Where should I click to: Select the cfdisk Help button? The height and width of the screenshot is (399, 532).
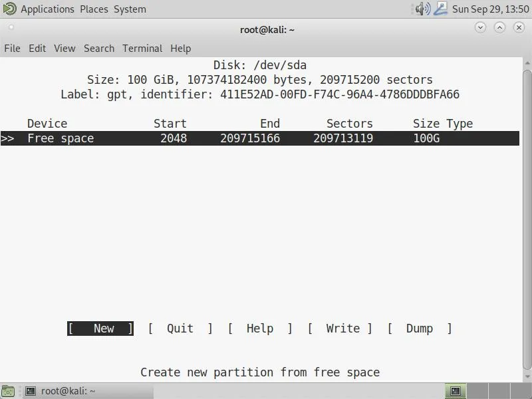pyautogui.click(x=260, y=329)
